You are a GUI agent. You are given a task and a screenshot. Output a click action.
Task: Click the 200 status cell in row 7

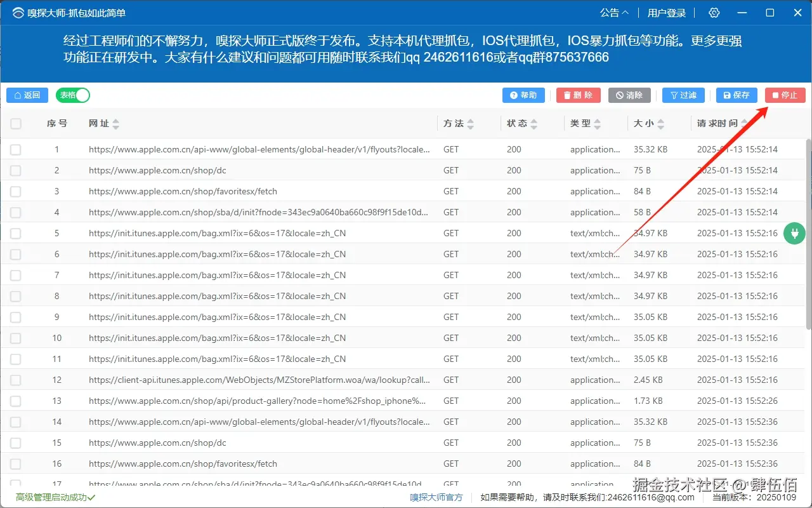(x=514, y=275)
